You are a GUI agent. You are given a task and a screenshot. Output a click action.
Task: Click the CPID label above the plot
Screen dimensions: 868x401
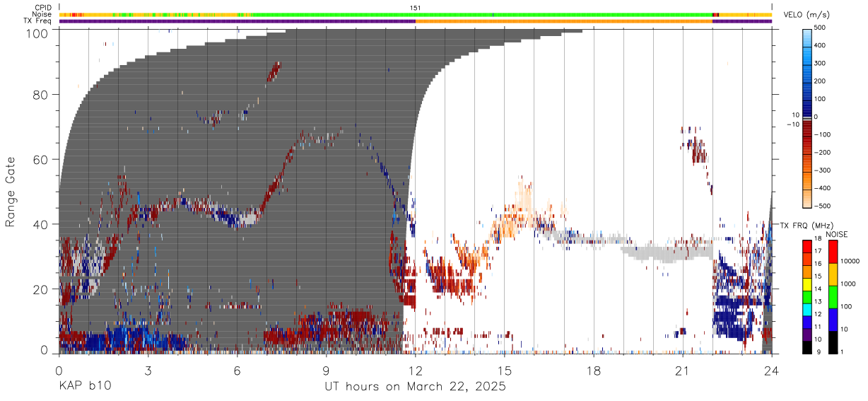[x=43, y=8]
